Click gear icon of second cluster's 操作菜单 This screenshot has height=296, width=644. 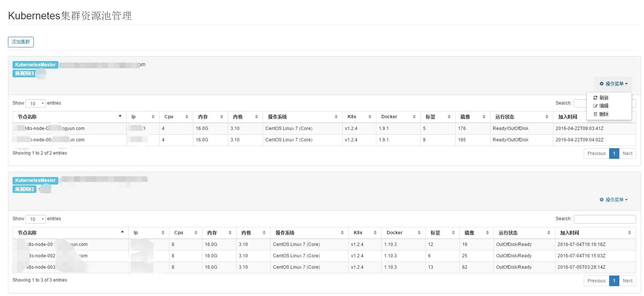click(x=602, y=200)
